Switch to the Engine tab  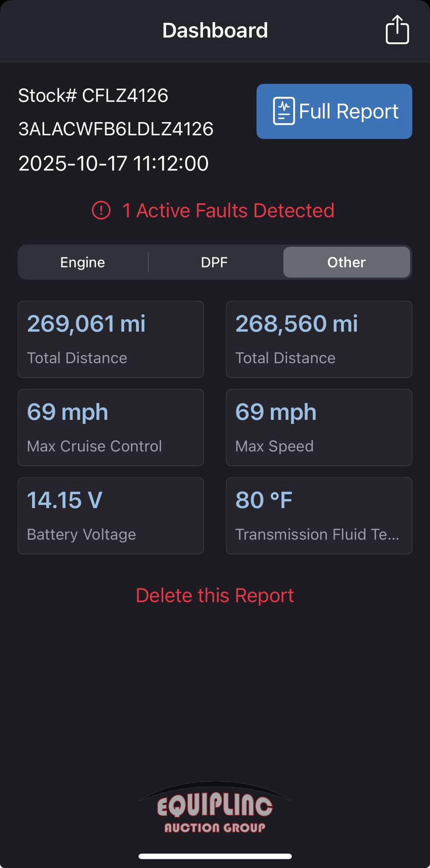83,262
